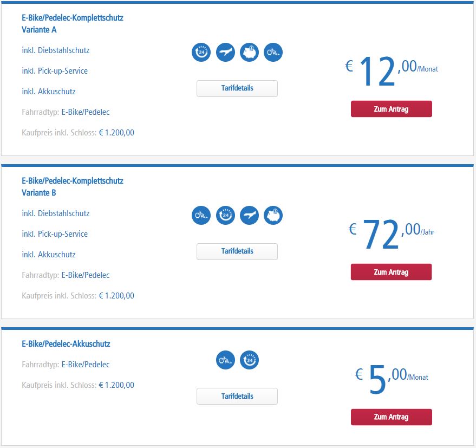
Task: Click Zum Antrag for the 5,00 monthly tariff
Action: 392,417
